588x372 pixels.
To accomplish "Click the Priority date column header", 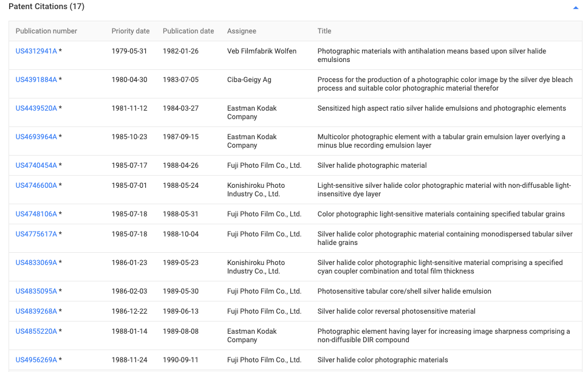I will tap(130, 31).
